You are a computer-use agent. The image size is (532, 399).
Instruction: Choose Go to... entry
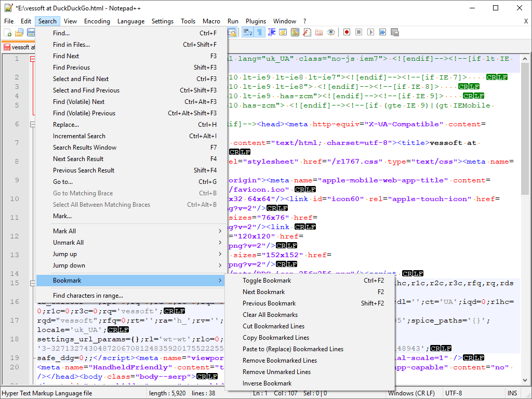click(x=130, y=182)
